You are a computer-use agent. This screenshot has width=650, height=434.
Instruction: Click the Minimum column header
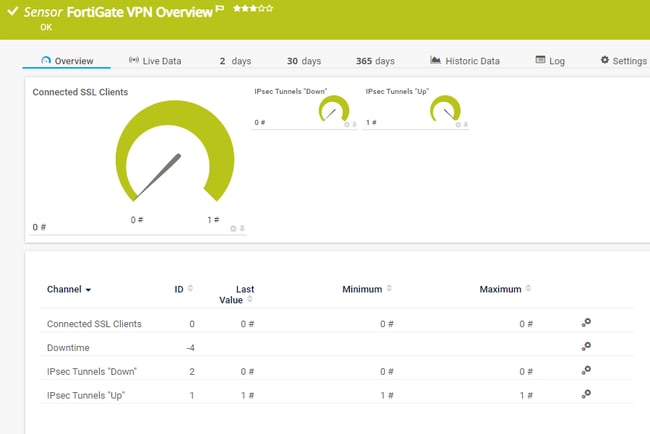[x=362, y=289]
